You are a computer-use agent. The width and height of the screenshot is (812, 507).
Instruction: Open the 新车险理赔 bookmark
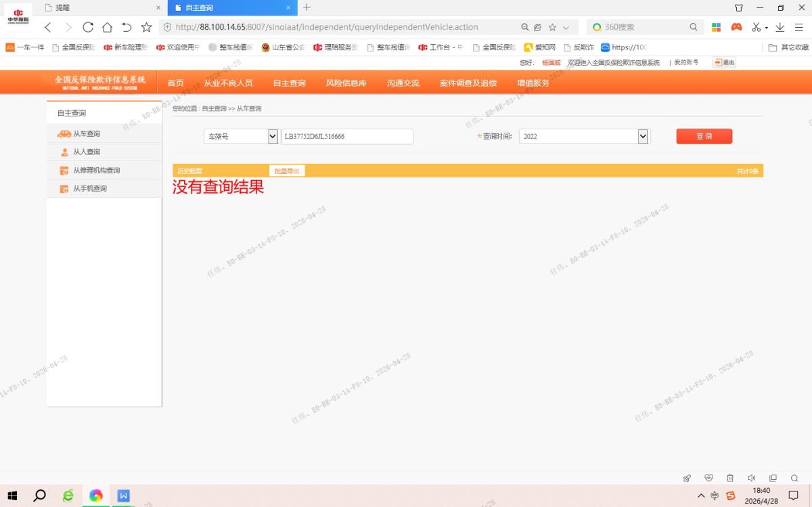(x=125, y=47)
